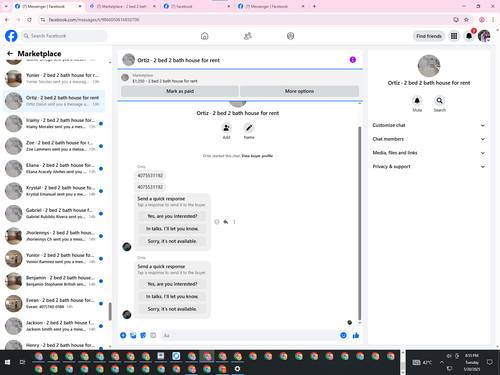
Task: Click the Search Facebook field
Action: pos(64,36)
